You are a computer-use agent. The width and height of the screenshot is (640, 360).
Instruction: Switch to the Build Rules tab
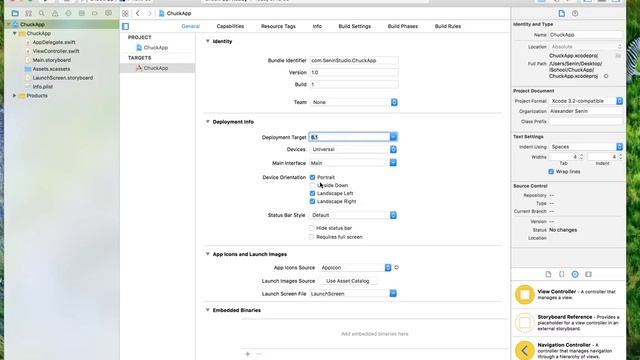pyautogui.click(x=448, y=26)
